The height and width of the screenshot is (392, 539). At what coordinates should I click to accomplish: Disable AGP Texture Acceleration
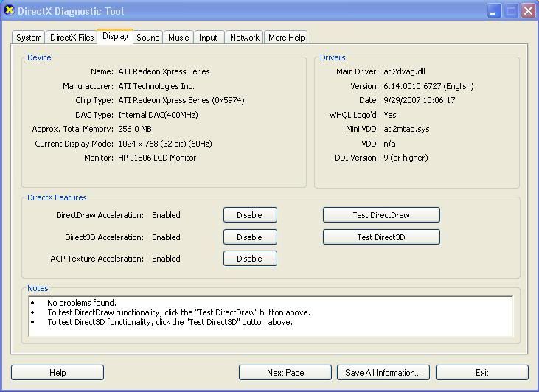(250, 259)
